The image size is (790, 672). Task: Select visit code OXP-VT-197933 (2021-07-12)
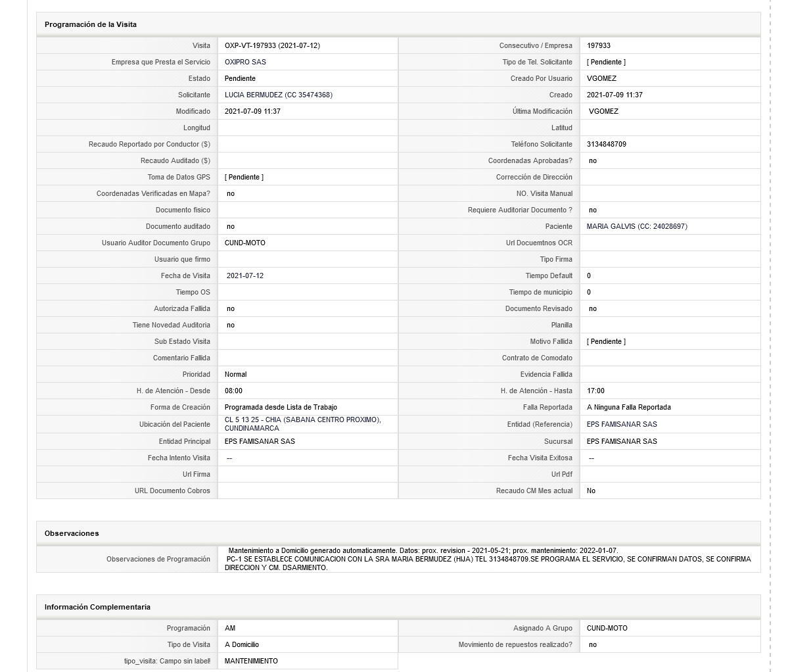tap(272, 45)
